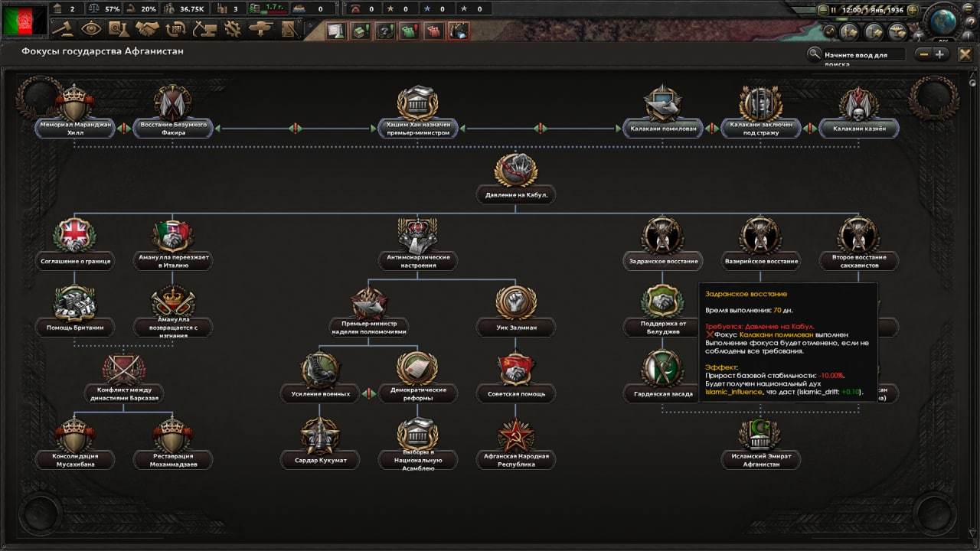
Task: Open production via the gear-wrench icon
Action: 233,29
